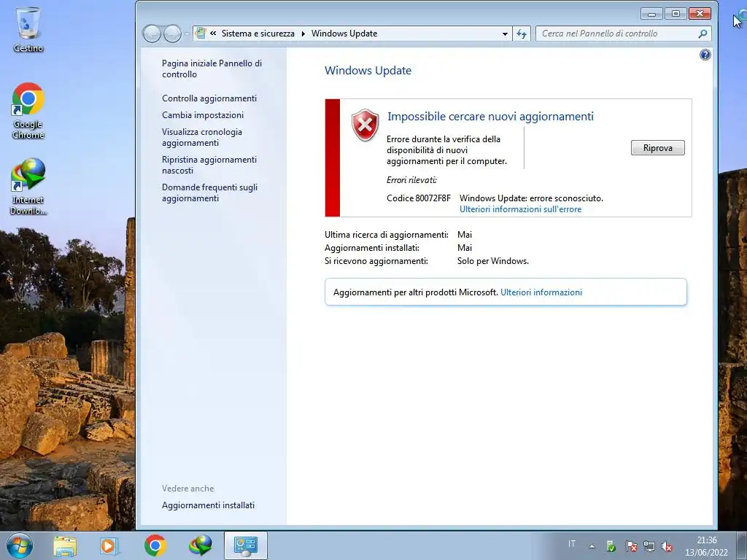
Task: Open the recent pages dropdown arrow
Action: [186, 34]
